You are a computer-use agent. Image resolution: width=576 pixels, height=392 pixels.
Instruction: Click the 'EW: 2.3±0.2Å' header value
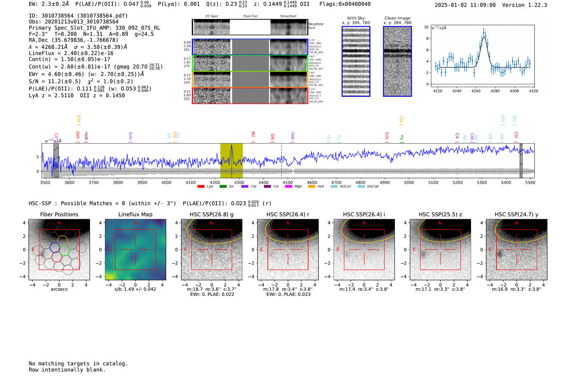[49, 4]
